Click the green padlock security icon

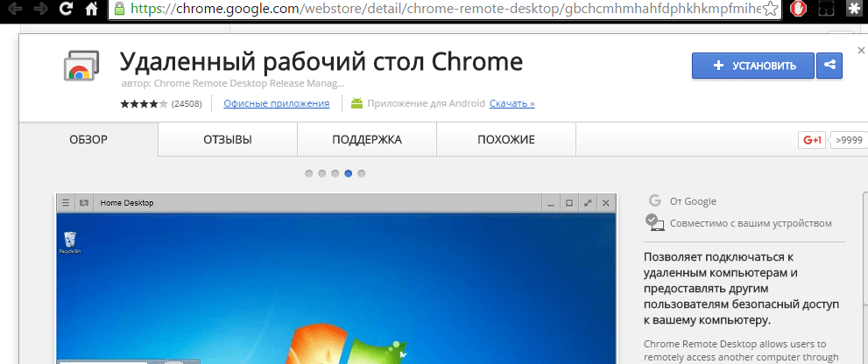point(119,8)
